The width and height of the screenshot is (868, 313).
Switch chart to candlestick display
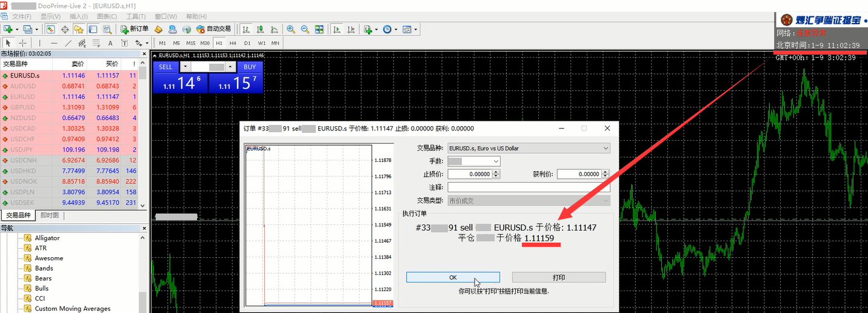coord(261,29)
